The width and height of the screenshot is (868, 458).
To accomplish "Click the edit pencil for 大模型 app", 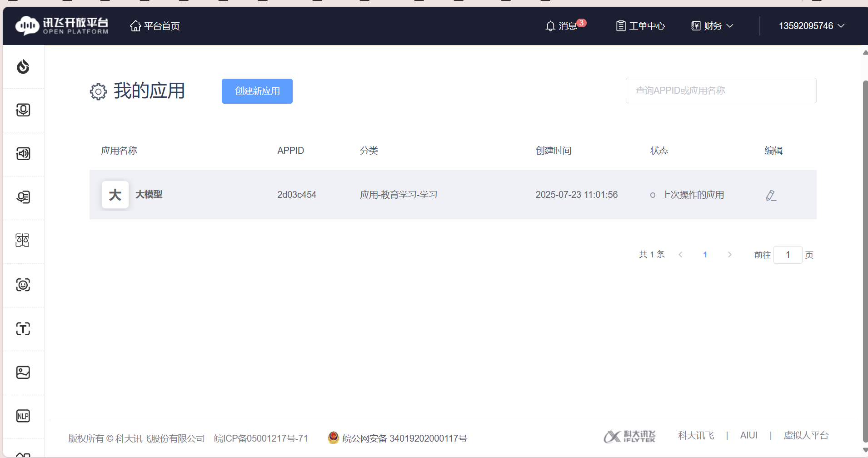I will 771,195.
